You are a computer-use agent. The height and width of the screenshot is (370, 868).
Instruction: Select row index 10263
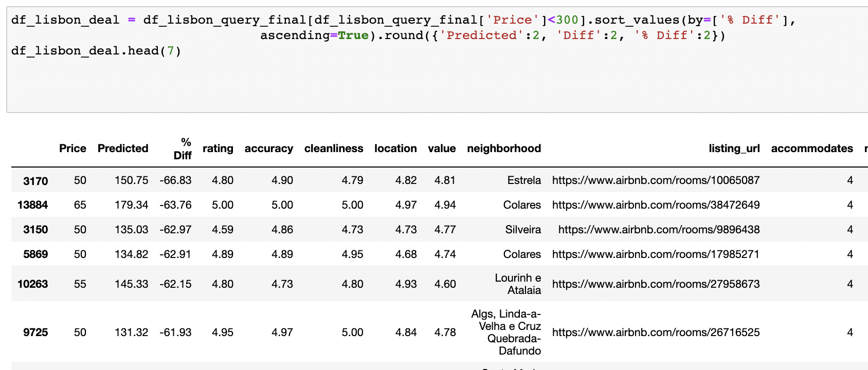click(x=33, y=284)
